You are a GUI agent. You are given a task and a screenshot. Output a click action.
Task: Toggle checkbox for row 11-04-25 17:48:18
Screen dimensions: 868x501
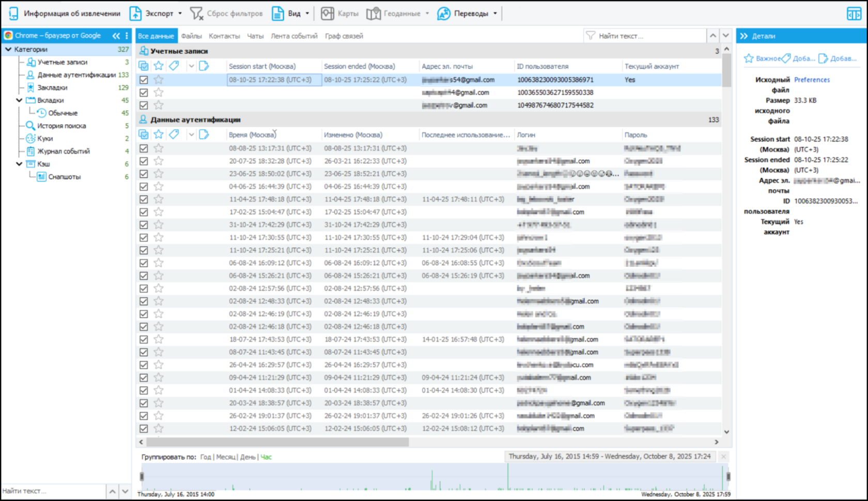pos(144,199)
